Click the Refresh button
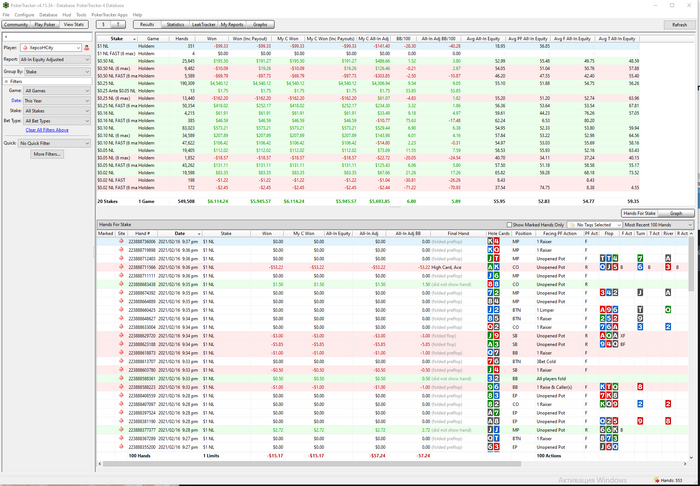 click(679, 25)
